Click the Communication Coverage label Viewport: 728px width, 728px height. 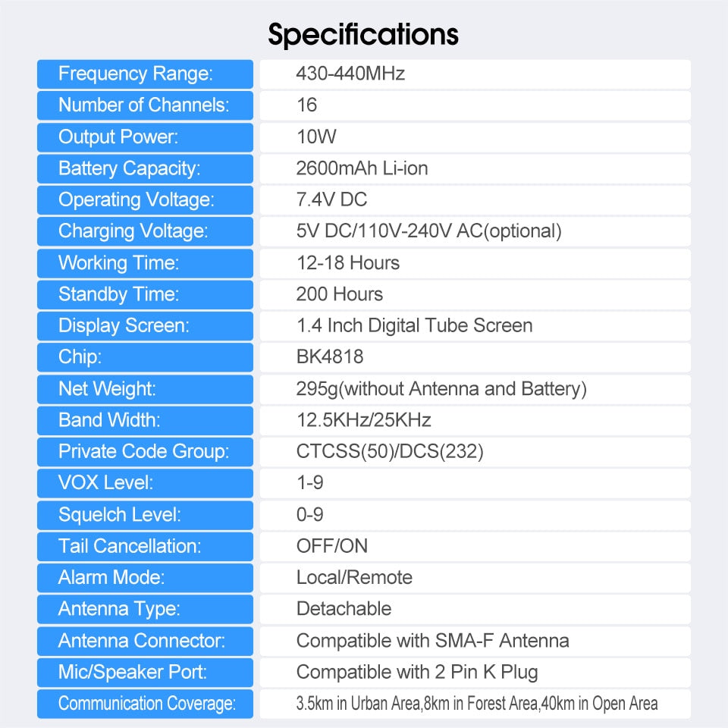pos(146,704)
